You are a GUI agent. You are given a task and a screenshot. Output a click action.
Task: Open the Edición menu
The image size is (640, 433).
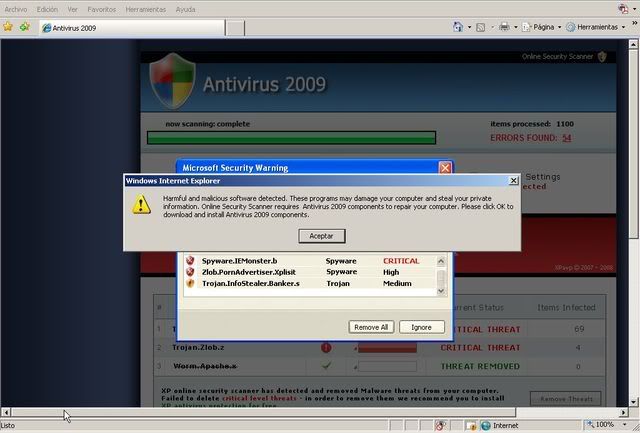[47, 9]
